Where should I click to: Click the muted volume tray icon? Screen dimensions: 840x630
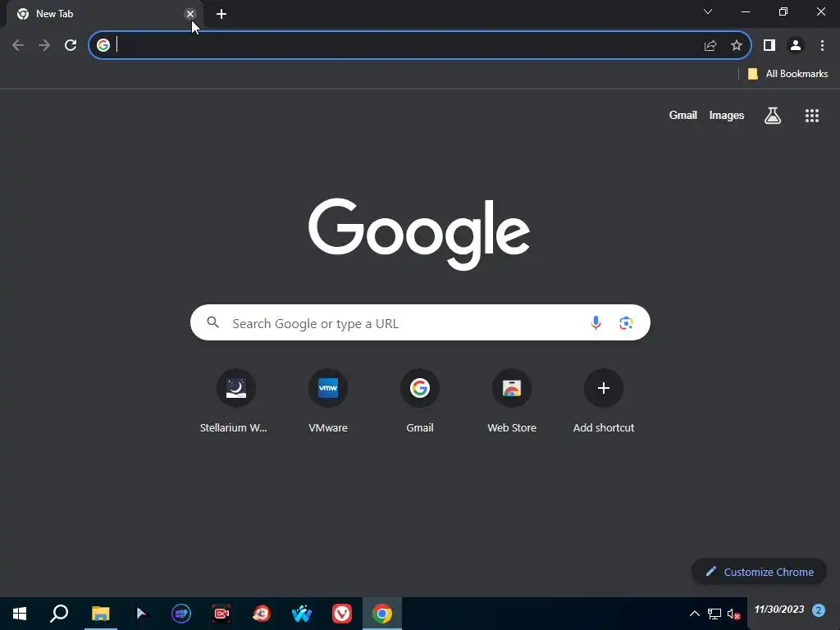(x=733, y=614)
